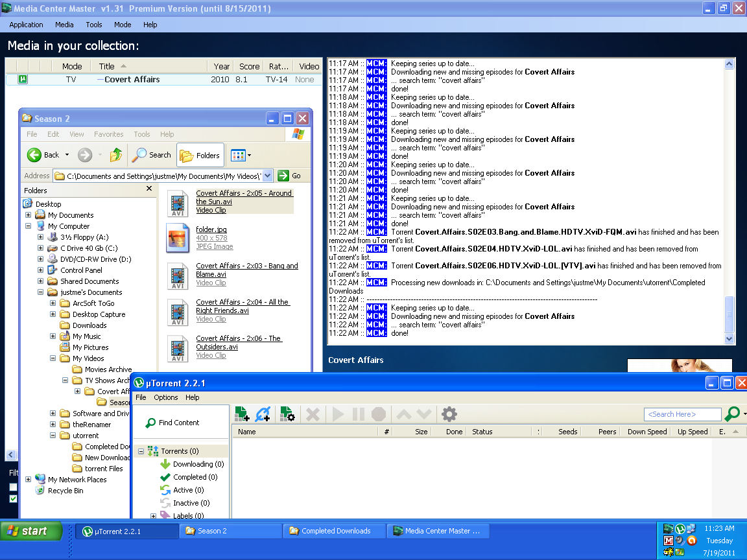
Task: Open Covert Affairs 2x03 Bang and Blame link
Action: (247, 270)
